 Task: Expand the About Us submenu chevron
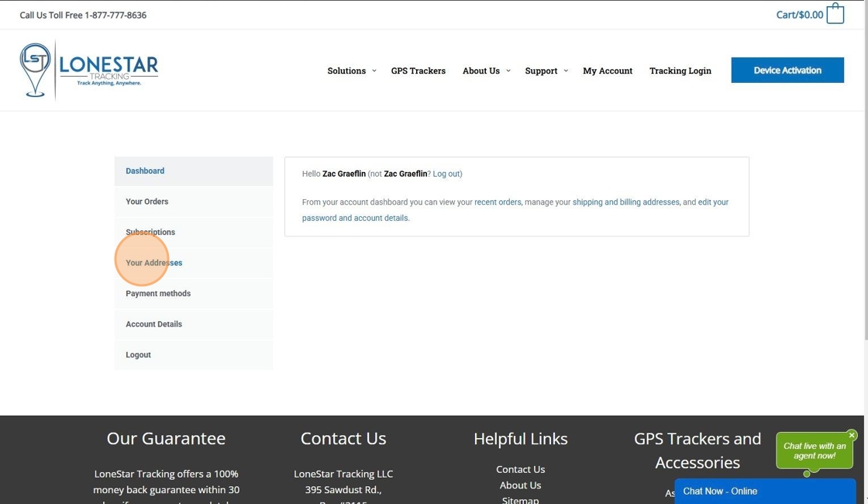tap(508, 71)
